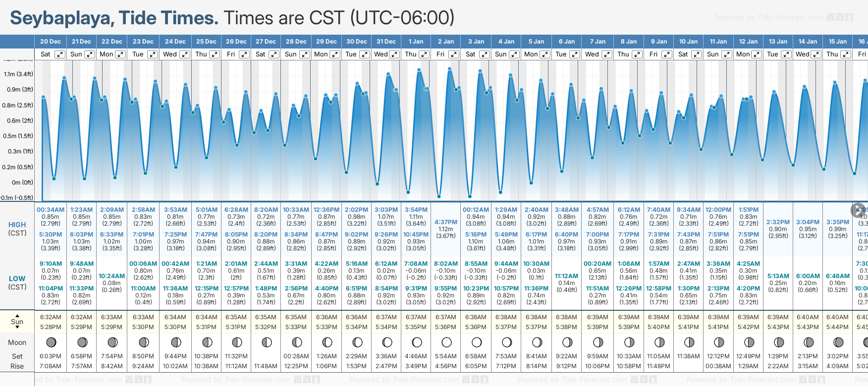Select the 31 Dec date header

tap(386, 42)
